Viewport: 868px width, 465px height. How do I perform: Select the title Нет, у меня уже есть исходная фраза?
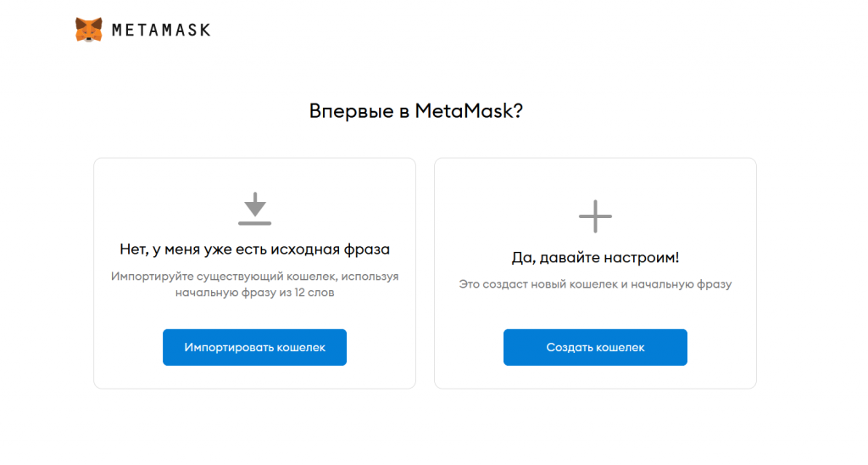[x=254, y=249]
